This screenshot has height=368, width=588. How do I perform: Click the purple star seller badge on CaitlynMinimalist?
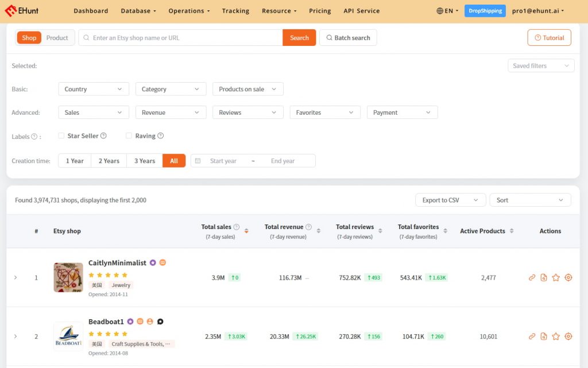(153, 263)
